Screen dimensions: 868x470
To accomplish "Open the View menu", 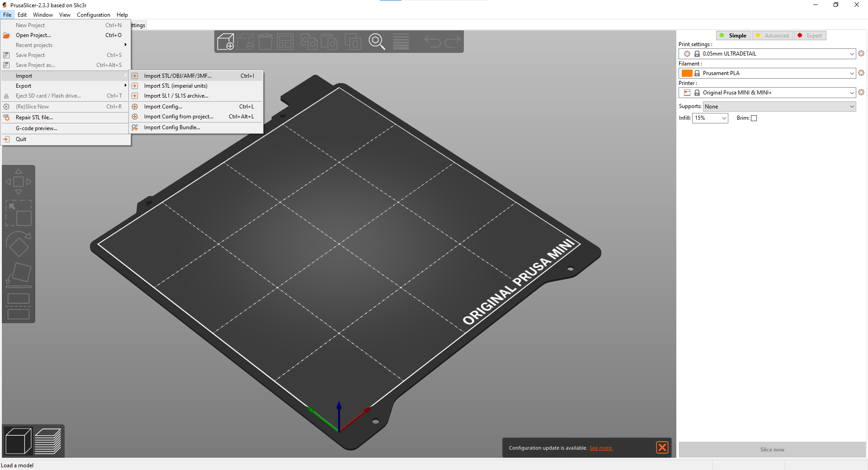I will 65,15.
